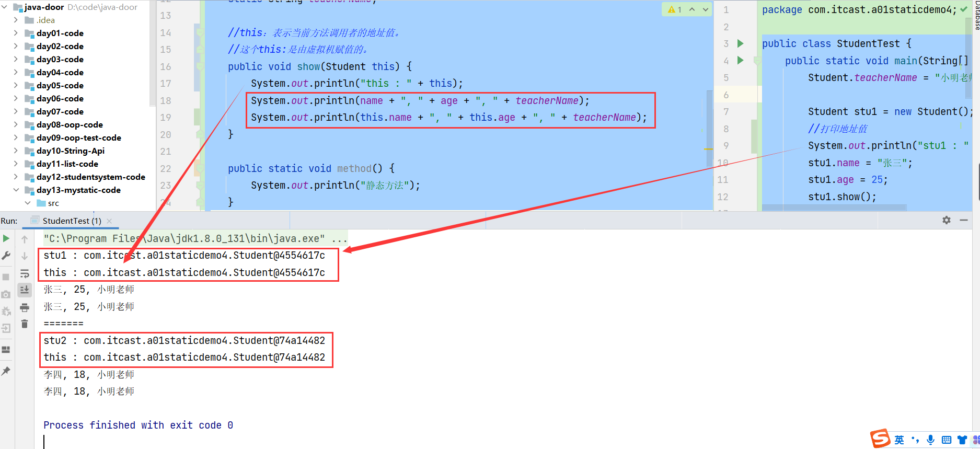Collapse the java-door project root
980x449 pixels.
pyautogui.click(x=5, y=7)
